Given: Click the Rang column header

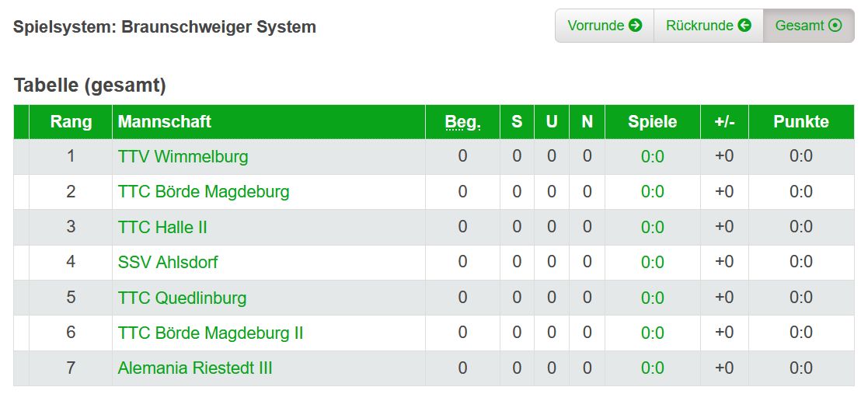Looking at the screenshot, I should pos(71,122).
